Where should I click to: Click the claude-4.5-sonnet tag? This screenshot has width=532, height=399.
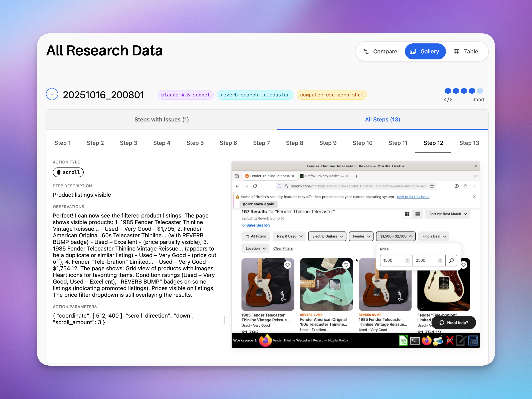tap(185, 95)
